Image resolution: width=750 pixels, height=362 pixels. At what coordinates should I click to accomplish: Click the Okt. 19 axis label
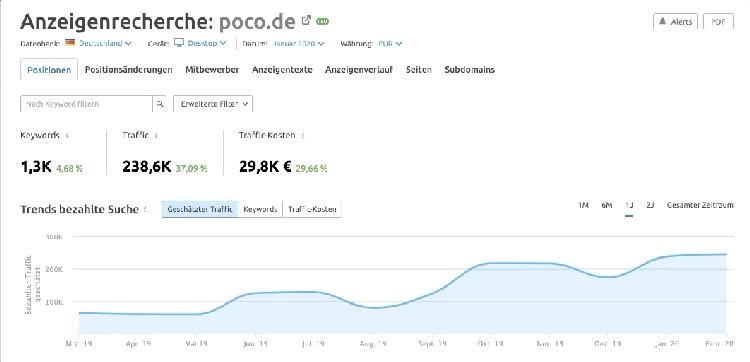coord(490,343)
